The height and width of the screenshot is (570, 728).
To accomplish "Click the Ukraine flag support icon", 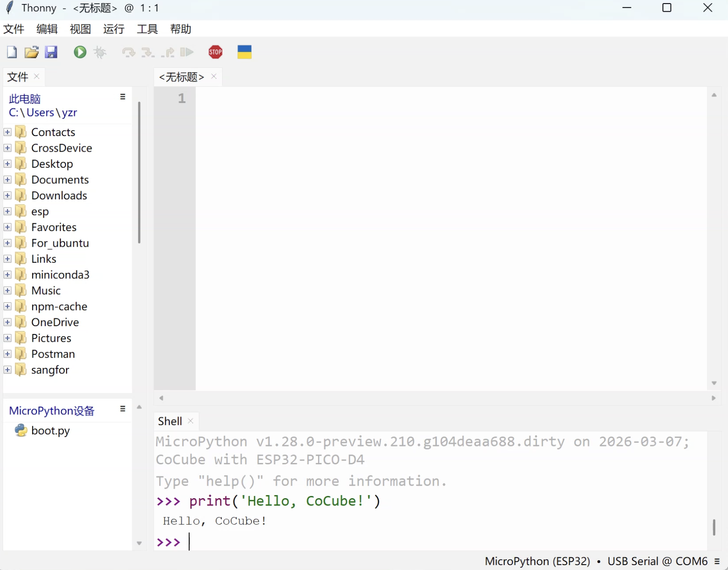I will [244, 52].
